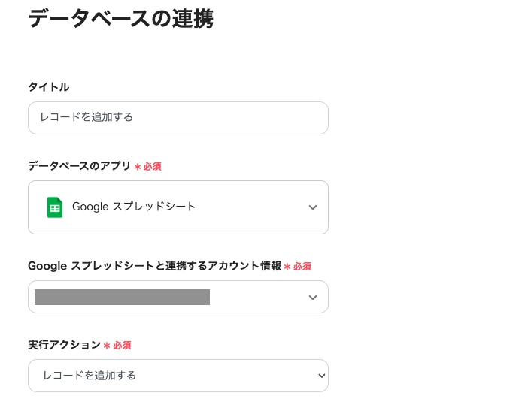Viewport: 519px width, 420px height.
Task: Click the データベースの連携 page heading
Action: pos(120,18)
